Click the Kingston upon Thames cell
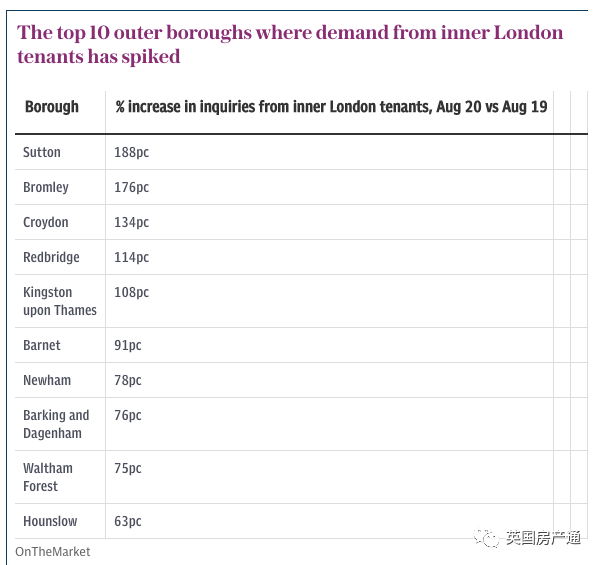This screenshot has width=600, height=565. coord(60,301)
